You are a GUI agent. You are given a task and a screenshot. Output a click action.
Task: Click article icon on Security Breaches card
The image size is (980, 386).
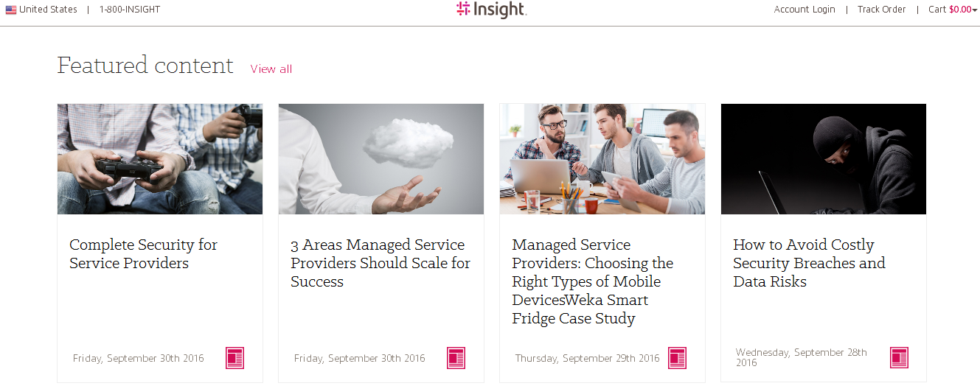pyautogui.click(x=899, y=358)
